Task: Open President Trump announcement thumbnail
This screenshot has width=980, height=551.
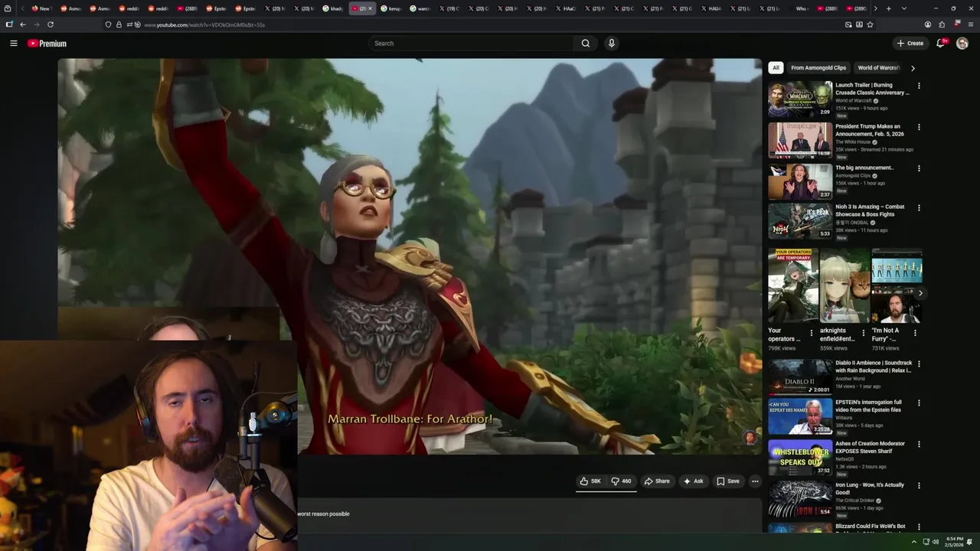Action: point(800,140)
